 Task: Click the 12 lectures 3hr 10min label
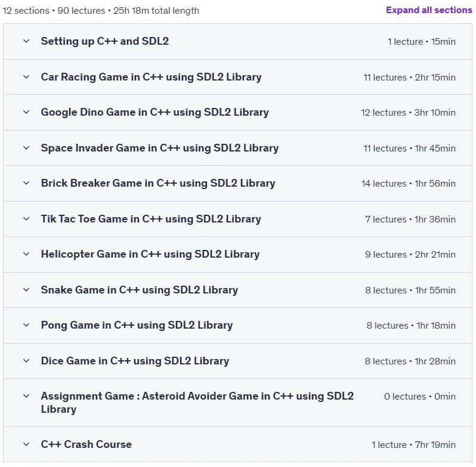pyautogui.click(x=408, y=113)
